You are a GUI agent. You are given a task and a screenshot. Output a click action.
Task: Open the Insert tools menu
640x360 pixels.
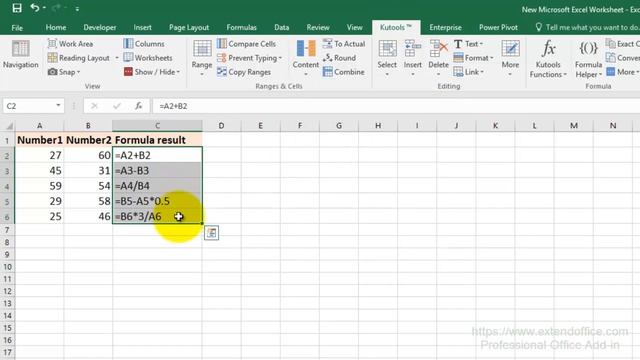413,58
